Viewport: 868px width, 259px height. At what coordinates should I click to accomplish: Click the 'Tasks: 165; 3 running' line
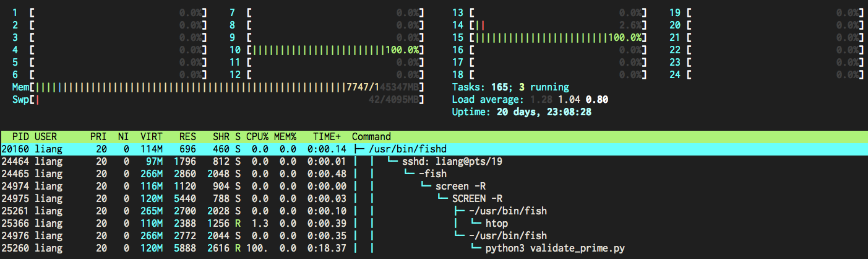click(510, 87)
